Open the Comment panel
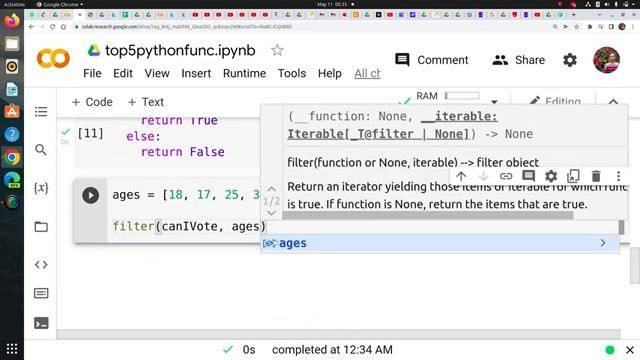This screenshot has height=360, width=640. (431, 60)
